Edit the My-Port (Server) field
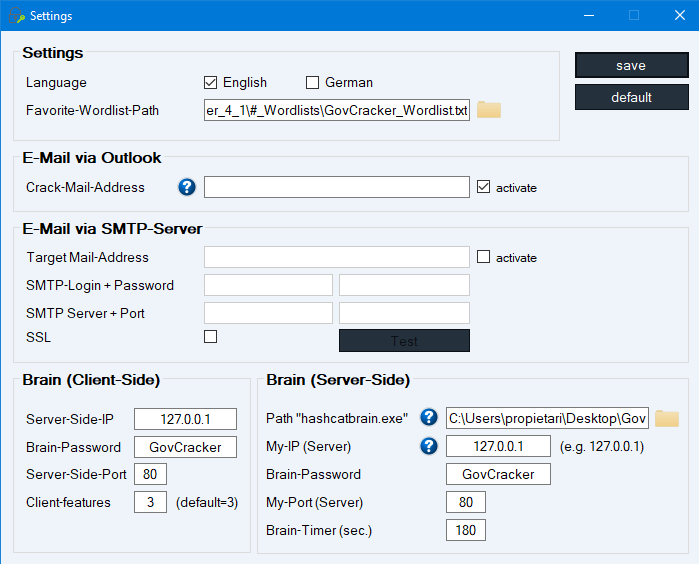The width and height of the screenshot is (699, 564). click(x=466, y=502)
